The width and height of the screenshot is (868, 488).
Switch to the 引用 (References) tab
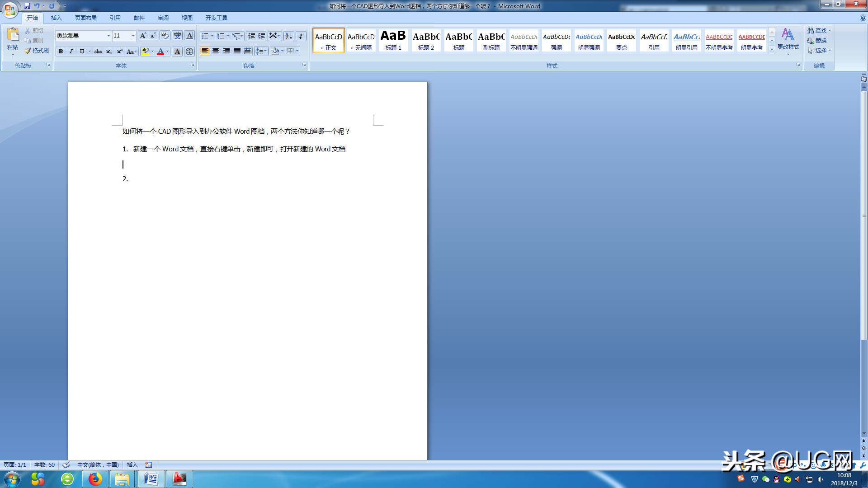tap(115, 18)
